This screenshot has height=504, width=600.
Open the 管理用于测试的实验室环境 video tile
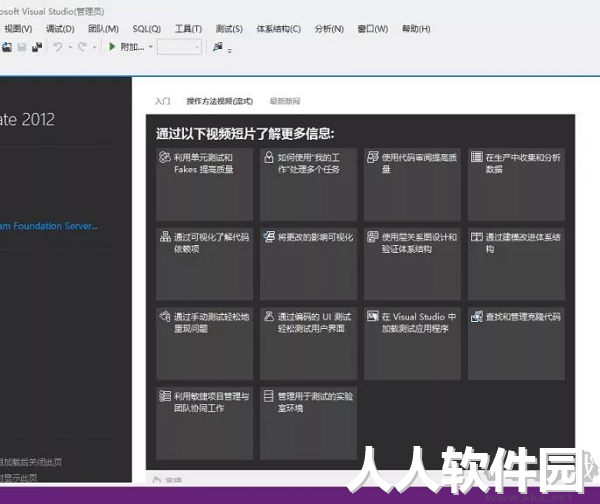pyautogui.click(x=308, y=423)
